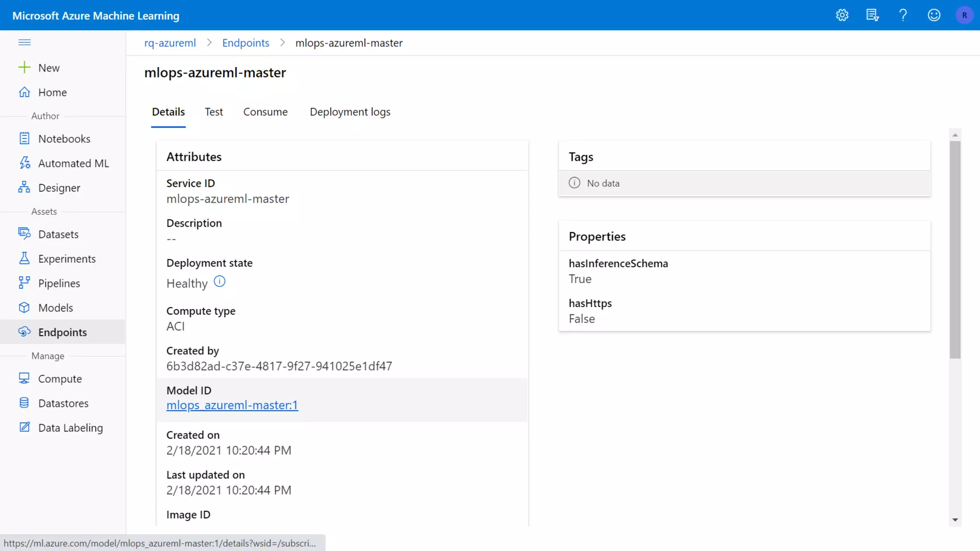This screenshot has width=980, height=551.
Task: Open the Deployment logs tab
Action: 350,112
